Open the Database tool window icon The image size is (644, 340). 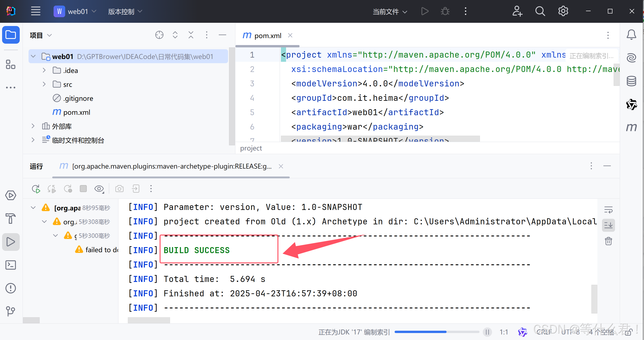click(631, 81)
